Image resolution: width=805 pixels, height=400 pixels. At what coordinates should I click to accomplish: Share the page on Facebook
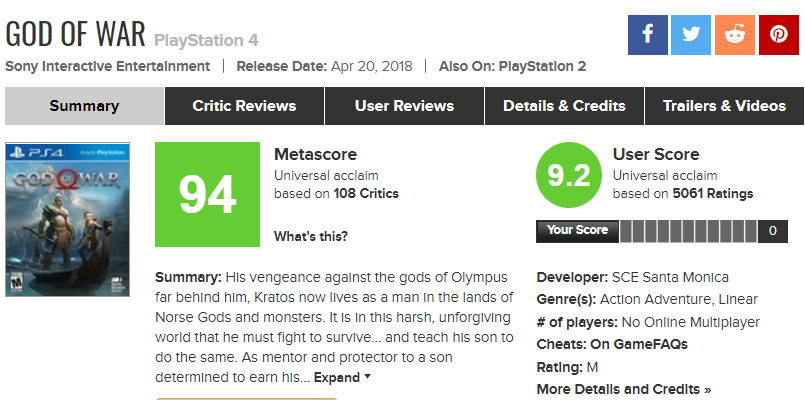click(647, 35)
